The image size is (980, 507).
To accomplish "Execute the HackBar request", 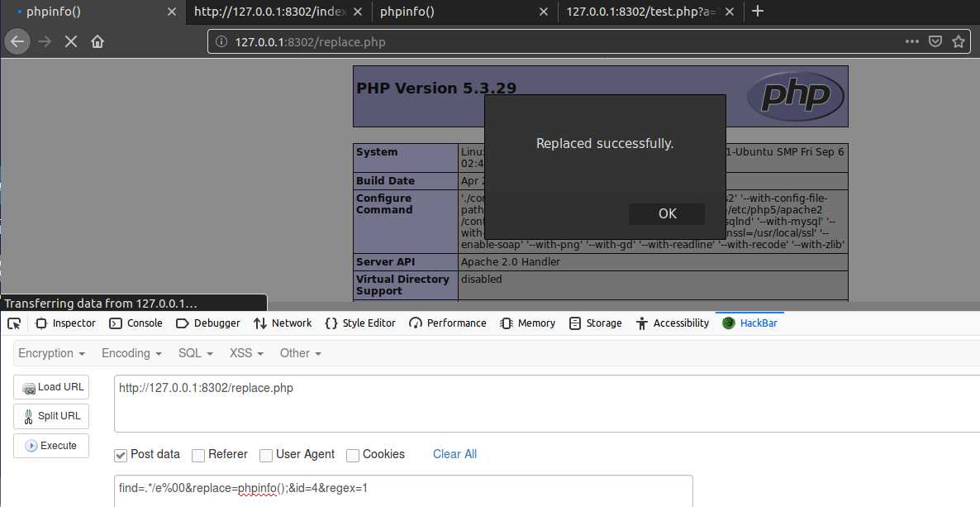I will (x=51, y=446).
